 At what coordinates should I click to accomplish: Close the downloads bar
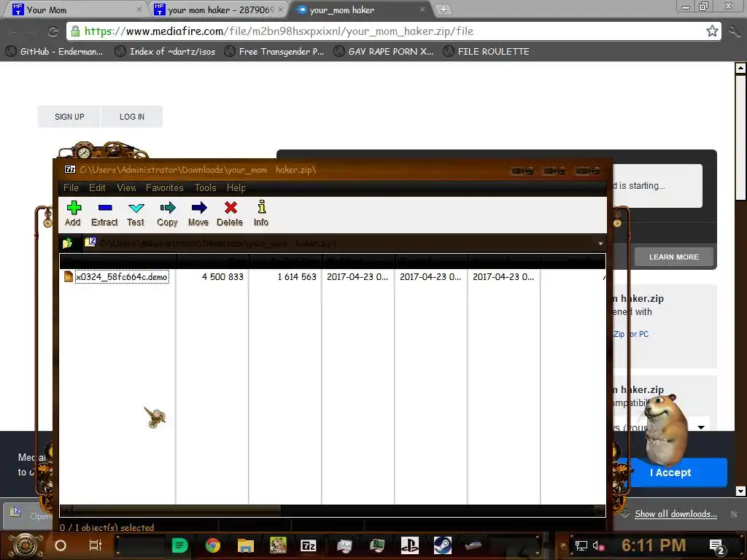point(734,514)
